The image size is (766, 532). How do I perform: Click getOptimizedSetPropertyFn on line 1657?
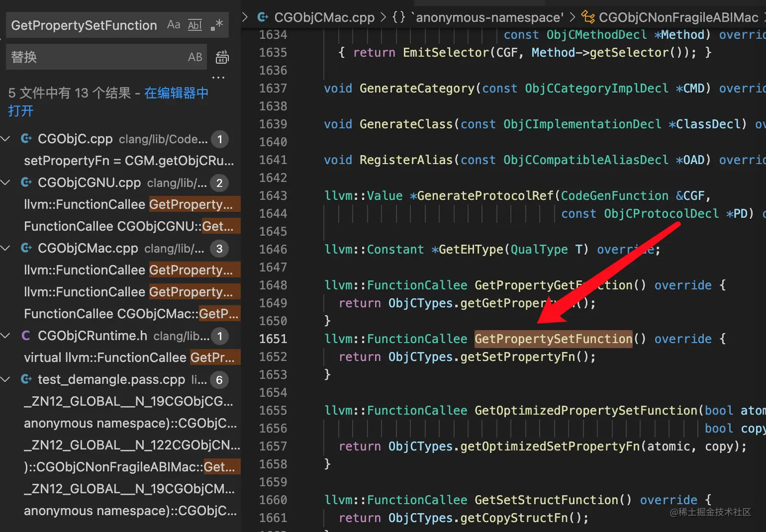[550, 446]
